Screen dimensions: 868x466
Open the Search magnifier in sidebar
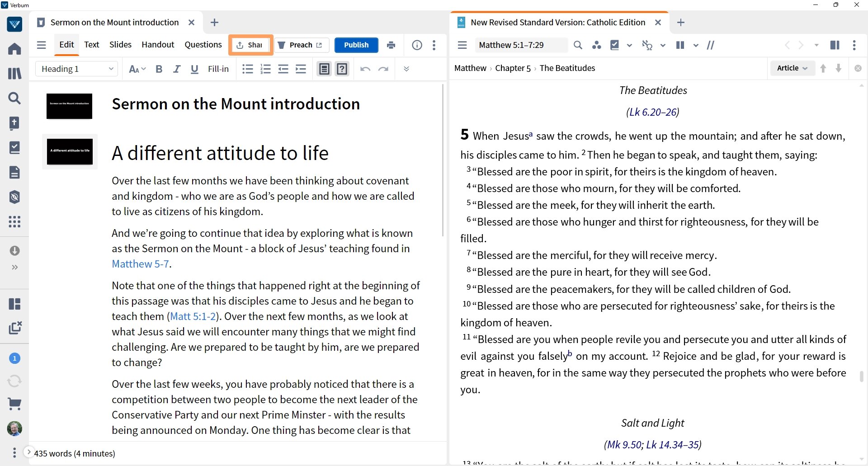pyautogui.click(x=14, y=98)
